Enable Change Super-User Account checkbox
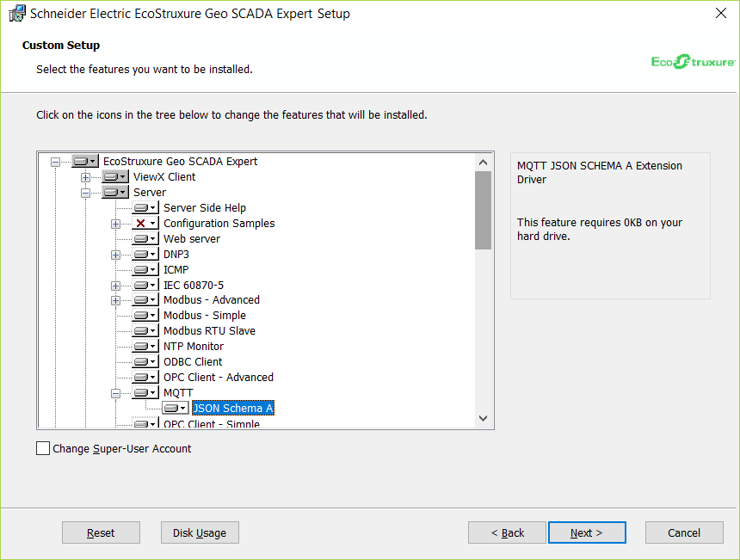 coord(43,448)
